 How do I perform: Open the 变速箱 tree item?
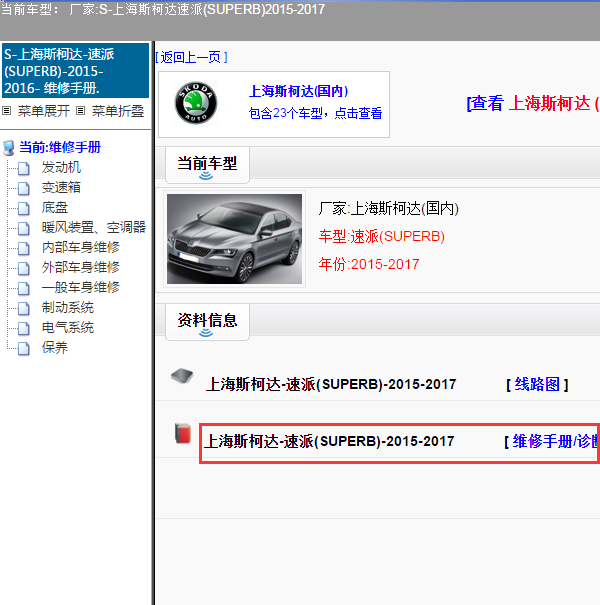[61, 188]
